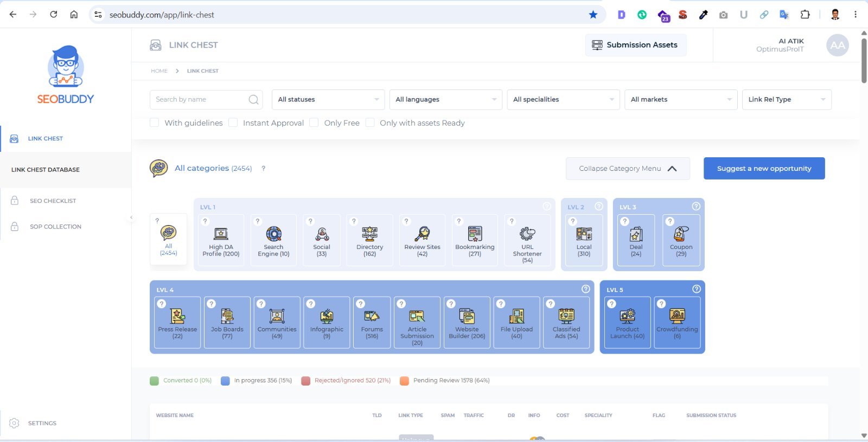This screenshot has height=442, width=868.
Task: Open the Review Sites category
Action: (x=422, y=240)
